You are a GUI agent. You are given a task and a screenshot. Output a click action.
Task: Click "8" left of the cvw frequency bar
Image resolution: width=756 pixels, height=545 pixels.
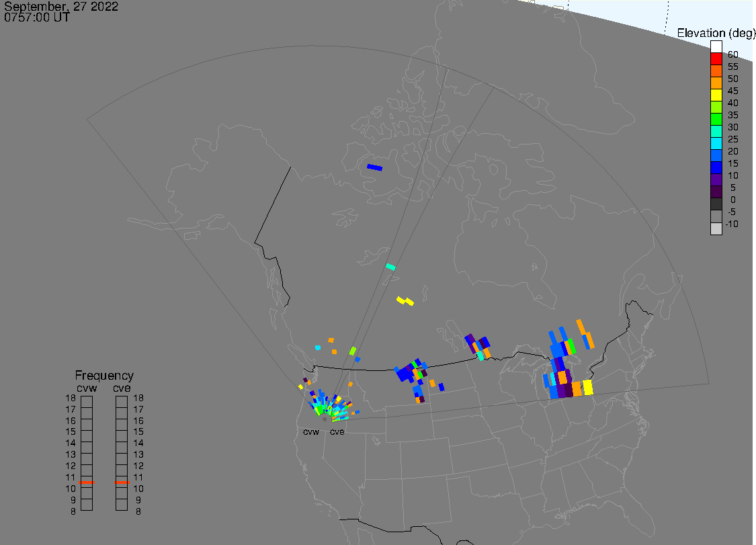tap(73, 511)
